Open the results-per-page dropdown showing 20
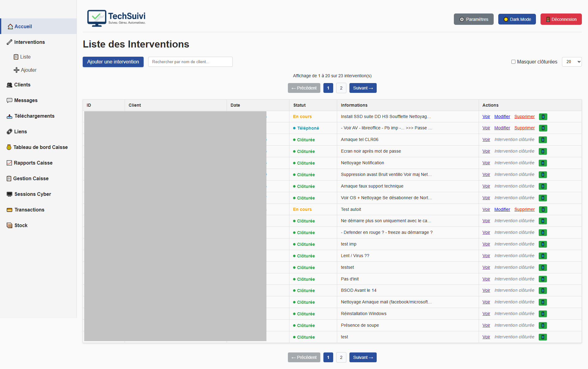 tap(571, 62)
